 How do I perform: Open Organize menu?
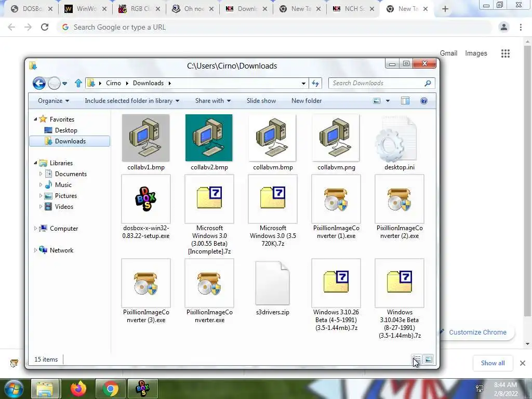54,101
